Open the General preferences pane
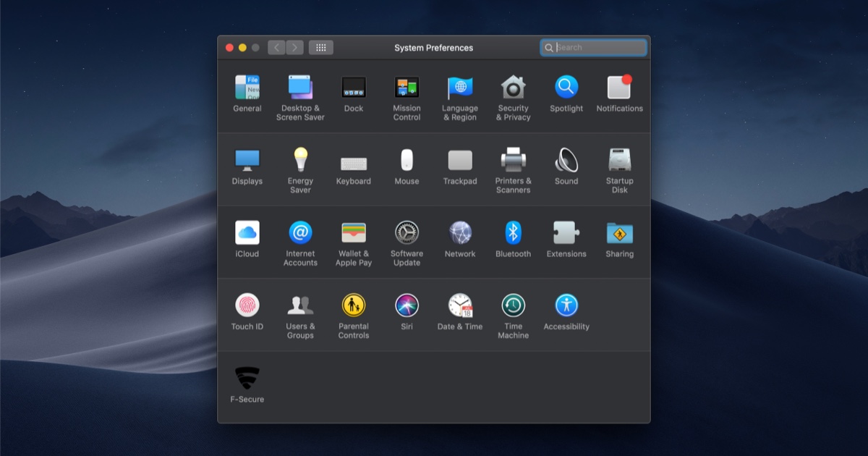 click(x=247, y=88)
